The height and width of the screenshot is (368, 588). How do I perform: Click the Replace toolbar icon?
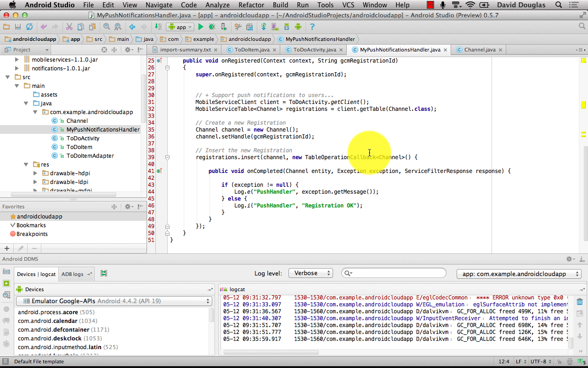click(x=118, y=27)
